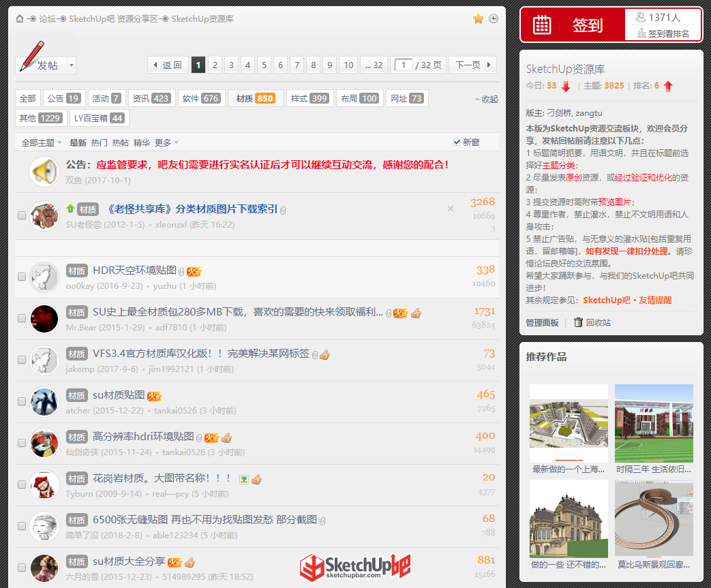Click the 签到 calendar icon
The height and width of the screenshot is (588, 711).
[541, 25]
